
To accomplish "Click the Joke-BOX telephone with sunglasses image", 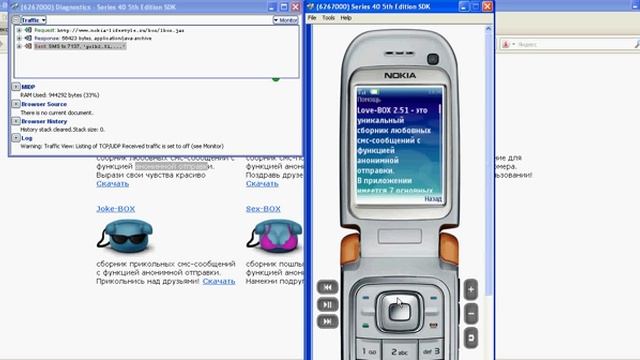I will pos(125,236).
